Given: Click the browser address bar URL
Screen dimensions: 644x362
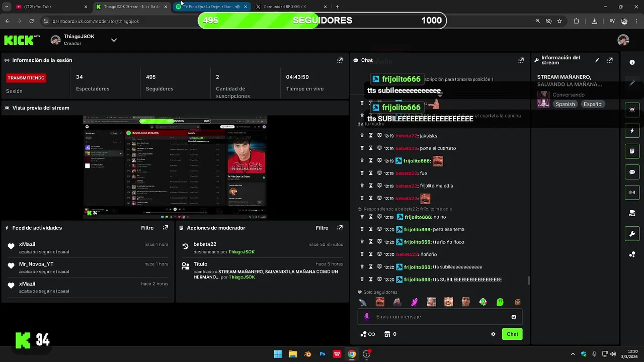Looking at the screenshot, I should tap(96, 21).
